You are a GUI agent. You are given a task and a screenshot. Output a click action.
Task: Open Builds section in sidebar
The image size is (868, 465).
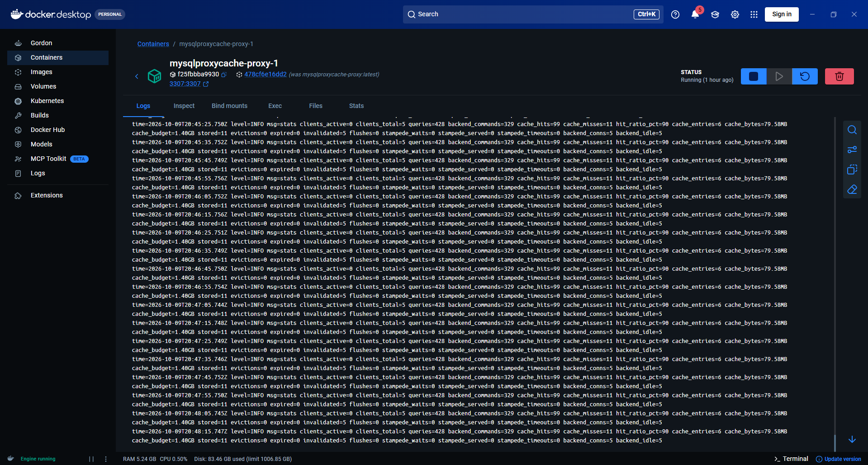[x=58, y=115]
